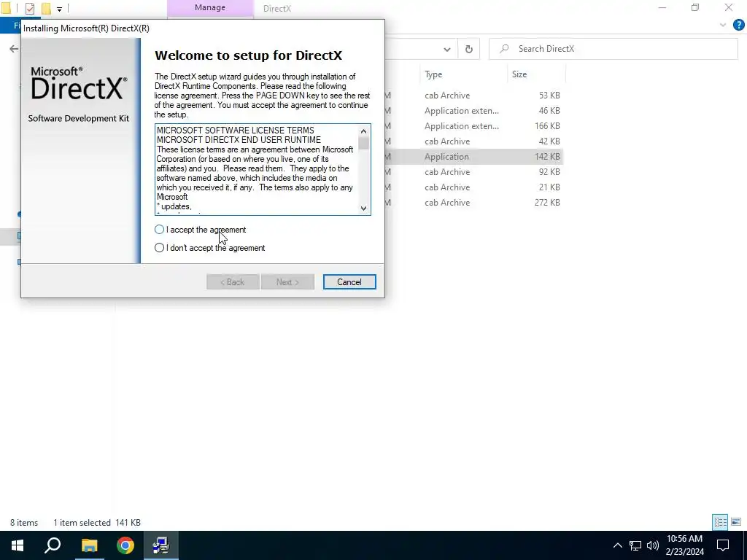Select the 46 KB Application extension row
The image size is (747, 560).
[474, 111]
